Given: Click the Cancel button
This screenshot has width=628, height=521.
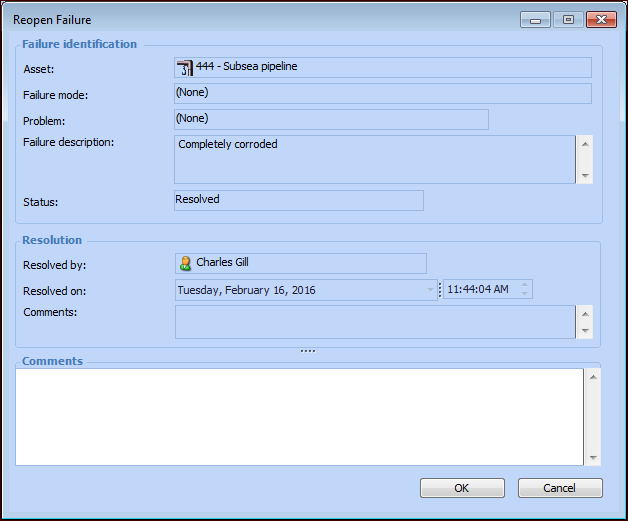Looking at the screenshot, I should tap(560, 488).
